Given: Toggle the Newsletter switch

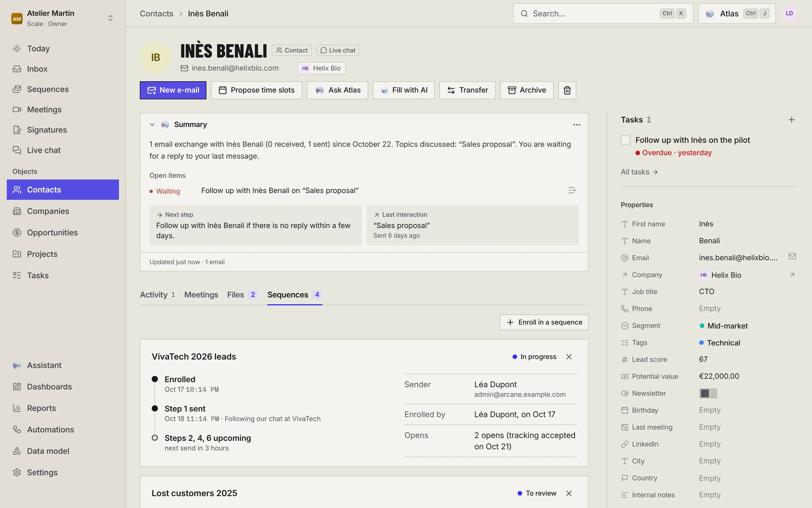Looking at the screenshot, I should click(x=708, y=393).
